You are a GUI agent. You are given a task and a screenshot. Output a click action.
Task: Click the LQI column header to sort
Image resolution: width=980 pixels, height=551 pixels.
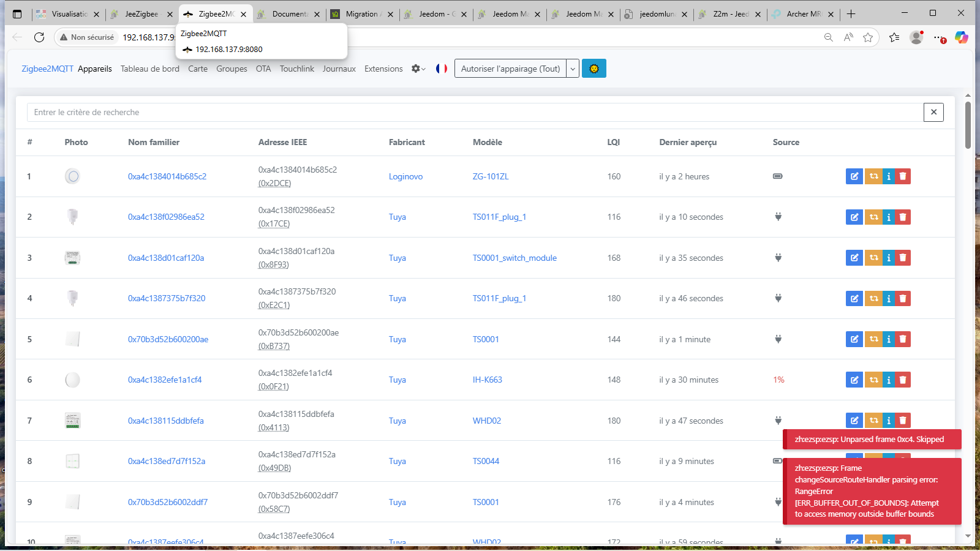tap(613, 142)
